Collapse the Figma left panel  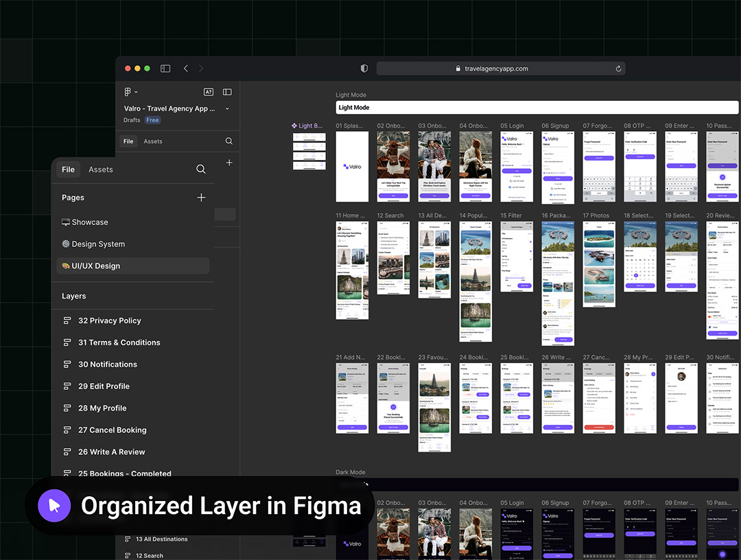(x=227, y=92)
